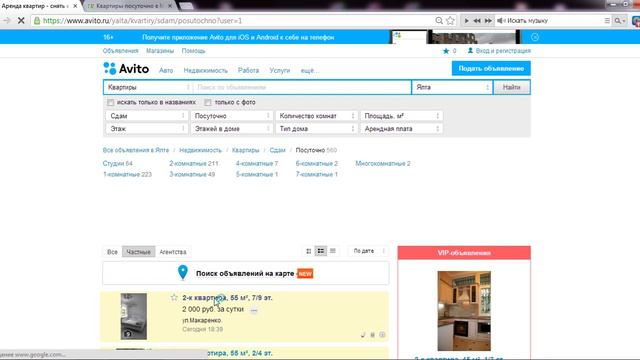Open Количество комнат dropdown
Screen dimensions: 640x360
[316, 116]
